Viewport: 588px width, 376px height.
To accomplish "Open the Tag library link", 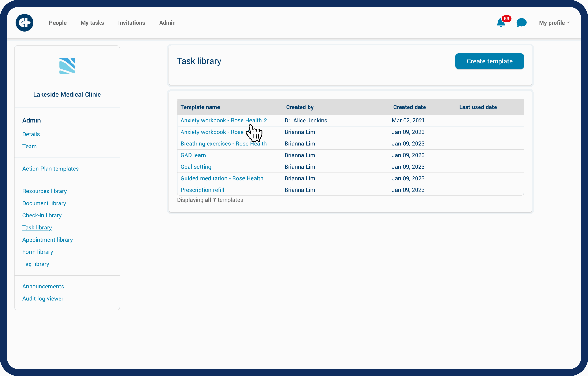I will pos(36,264).
